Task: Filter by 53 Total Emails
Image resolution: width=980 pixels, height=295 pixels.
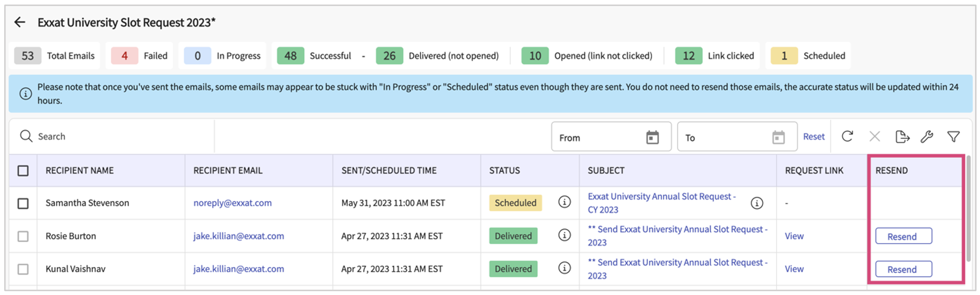Action: (54, 55)
